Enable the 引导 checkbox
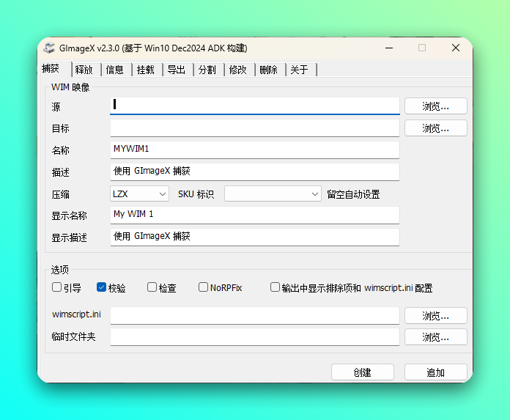This screenshot has width=510, height=420. (x=57, y=287)
